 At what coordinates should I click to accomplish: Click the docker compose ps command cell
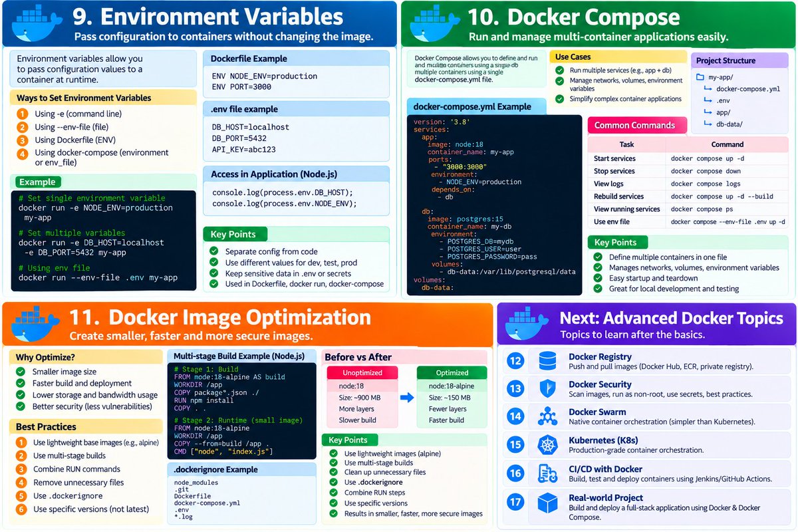728,209
